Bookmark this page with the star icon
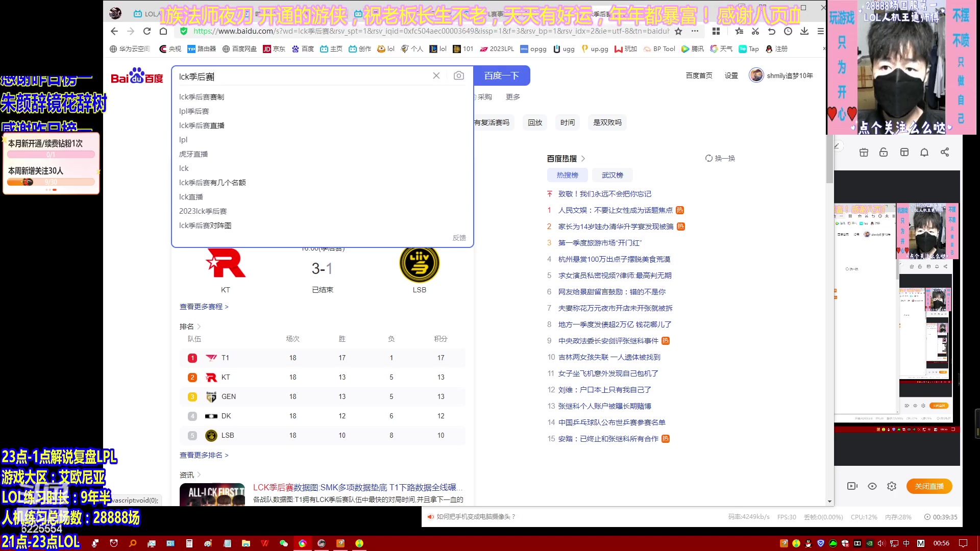This screenshot has height=551, width=980. click(x=678, y=31)
